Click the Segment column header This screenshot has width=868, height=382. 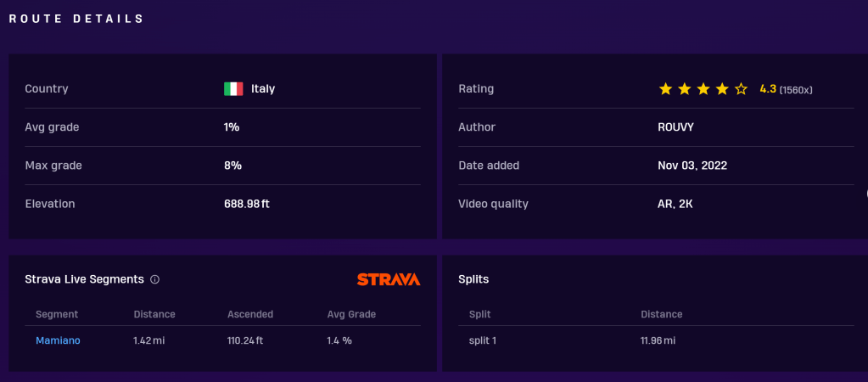(x=57, y=314)
